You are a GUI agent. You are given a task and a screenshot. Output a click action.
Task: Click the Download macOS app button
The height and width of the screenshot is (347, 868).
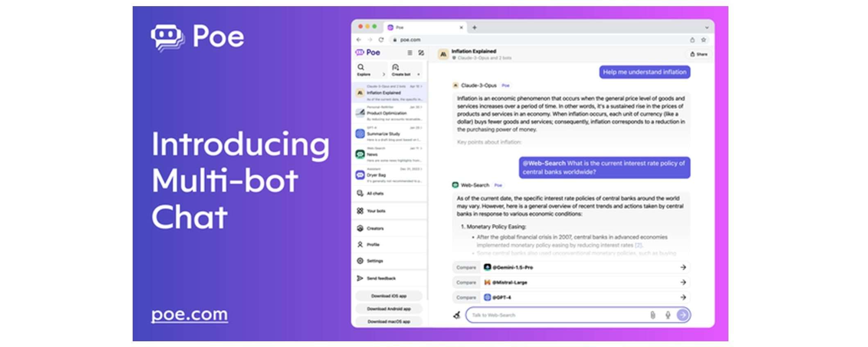(389, 322)
